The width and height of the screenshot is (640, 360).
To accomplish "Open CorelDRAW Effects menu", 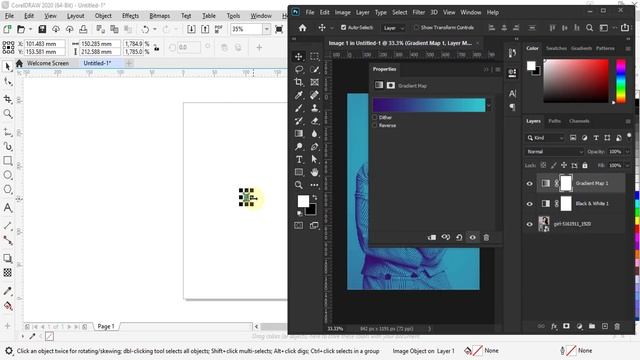I will pos(131,16).
